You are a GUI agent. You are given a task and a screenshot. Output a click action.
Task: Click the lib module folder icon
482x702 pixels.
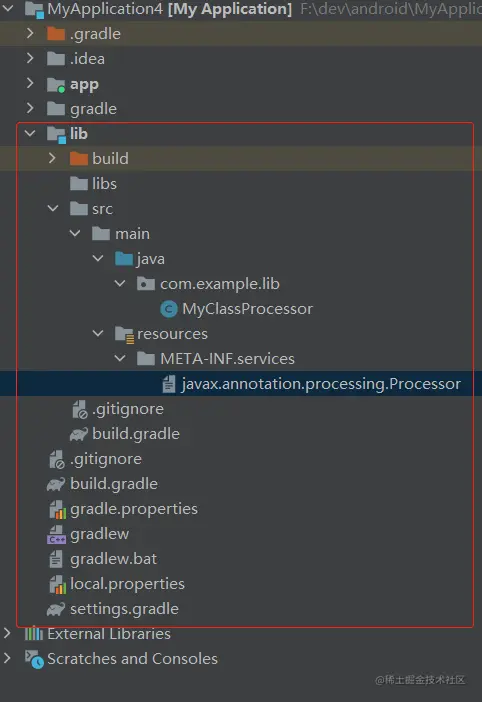56,135
